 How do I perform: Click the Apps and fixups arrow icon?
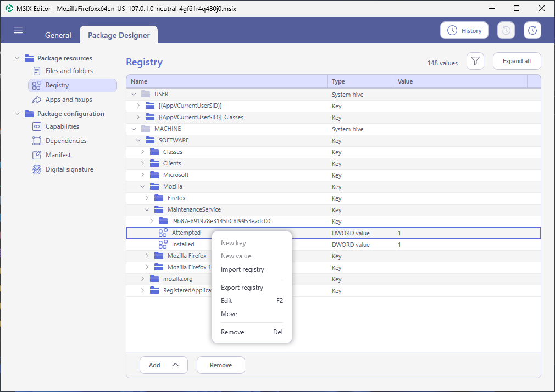[x=37, y=100]
